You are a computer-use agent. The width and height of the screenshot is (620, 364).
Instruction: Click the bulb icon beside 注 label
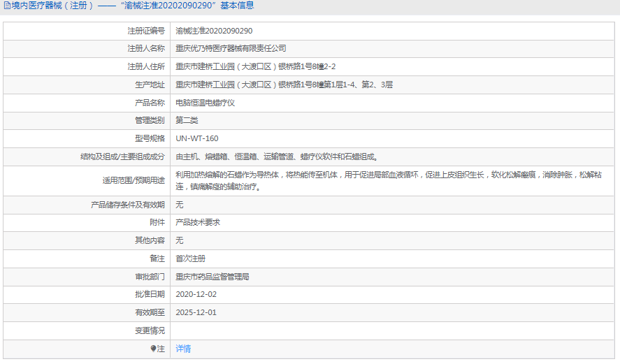click(153, 349)
